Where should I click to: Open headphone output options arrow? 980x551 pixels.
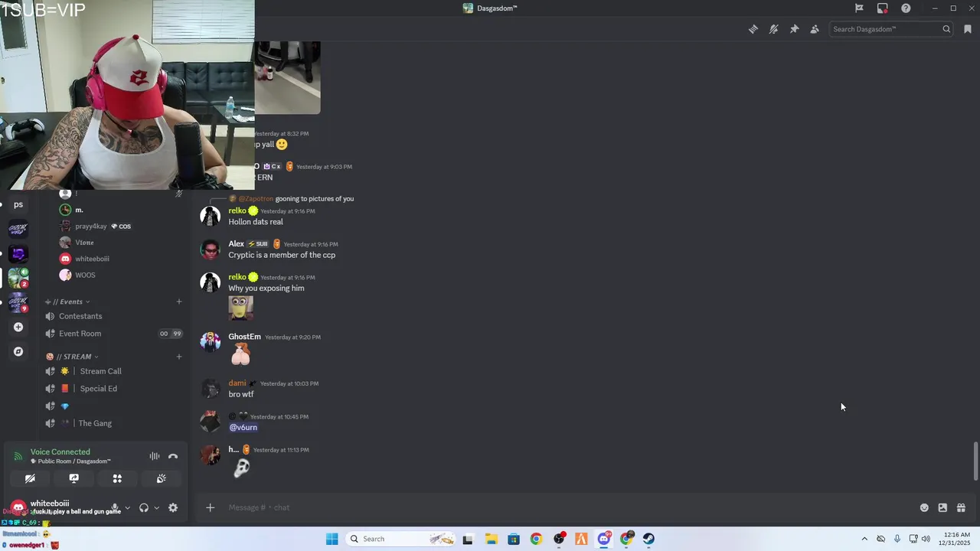coord(156,508)
